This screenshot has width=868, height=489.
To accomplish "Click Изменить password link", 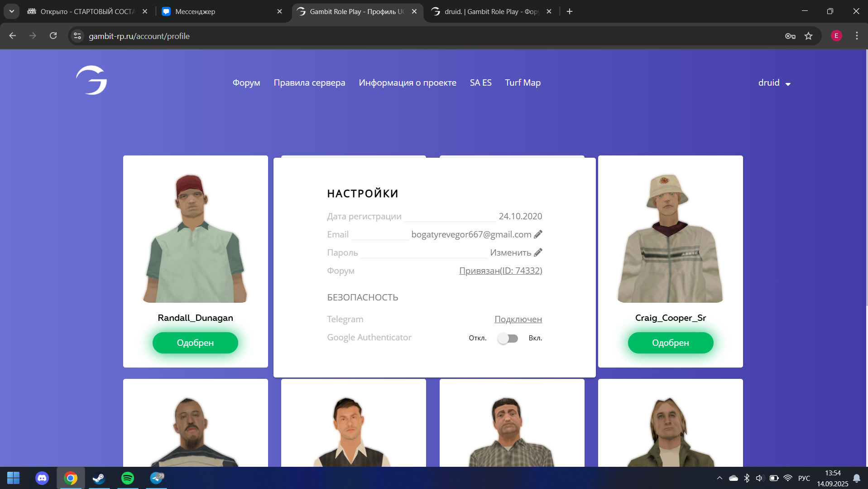I will (510, 252).
